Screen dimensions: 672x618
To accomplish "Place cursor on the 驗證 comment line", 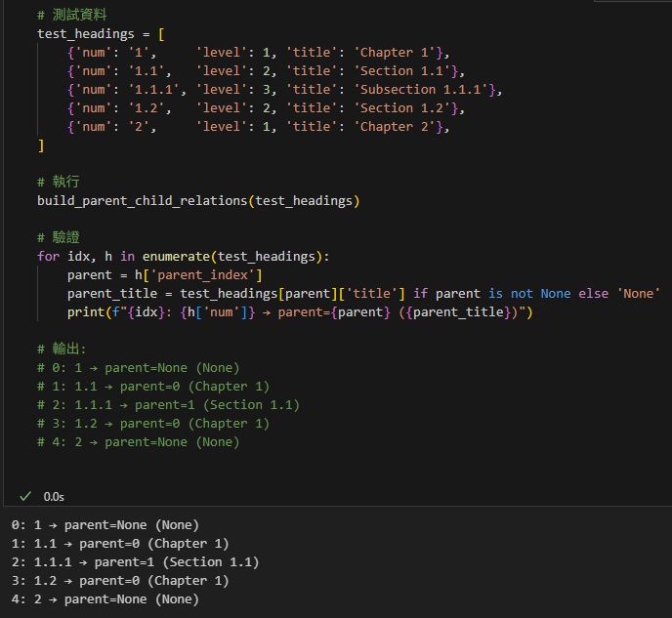I will (59, 238).
